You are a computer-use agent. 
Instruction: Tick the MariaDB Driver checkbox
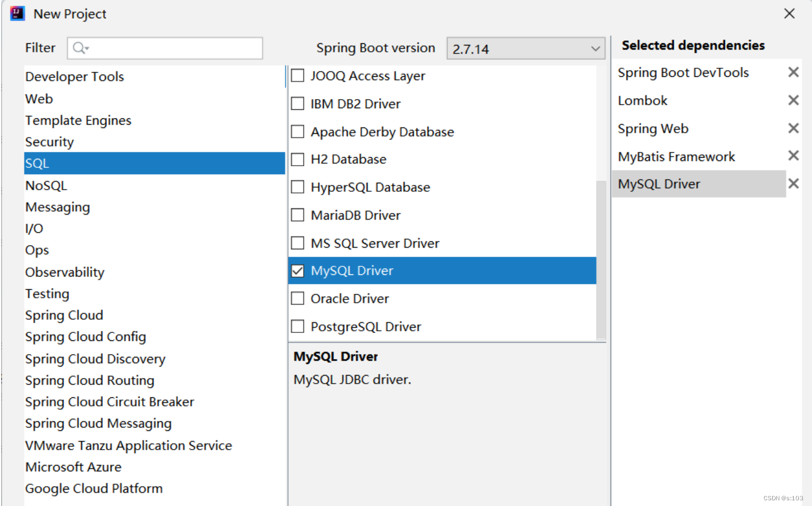[x=298, y=215]
